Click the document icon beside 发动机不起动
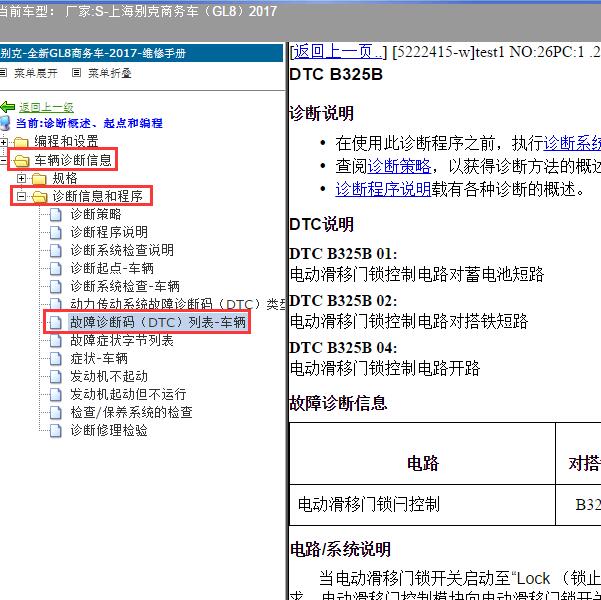This screenshot has width=601, height=600. point(56,377)
